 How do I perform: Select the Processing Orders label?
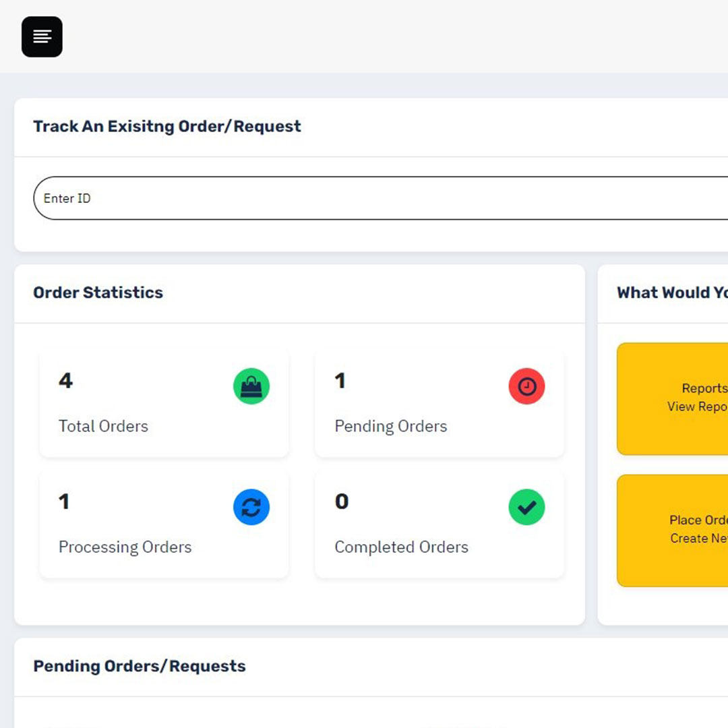click(125, 547)
